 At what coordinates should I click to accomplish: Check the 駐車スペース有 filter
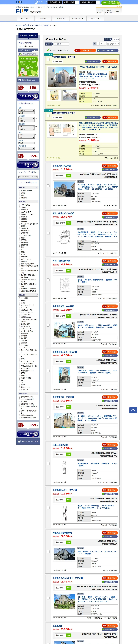coord(20,212)
